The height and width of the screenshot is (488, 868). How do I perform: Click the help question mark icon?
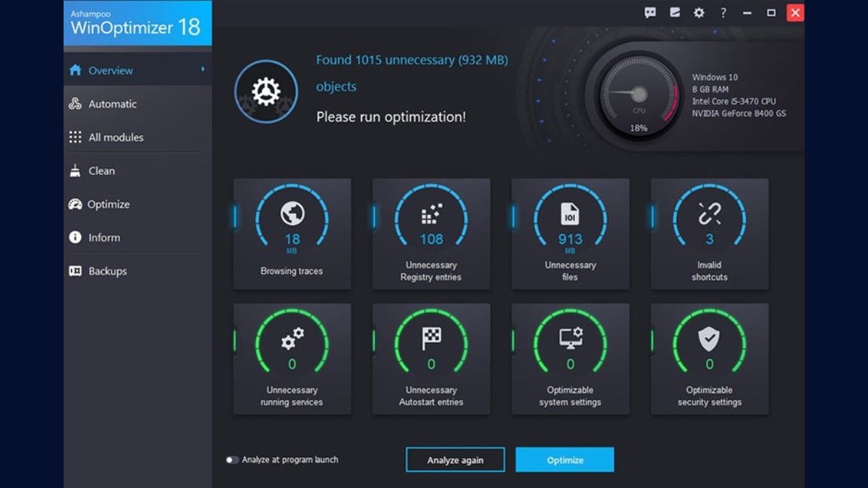pyautogui.click(x=723, y=12)
